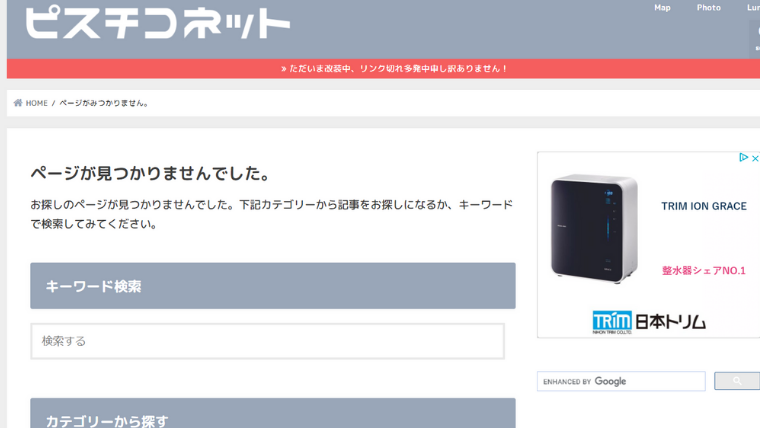Click the AdChoices triangle icon
The image size is (760, 428).
(744, 158)
